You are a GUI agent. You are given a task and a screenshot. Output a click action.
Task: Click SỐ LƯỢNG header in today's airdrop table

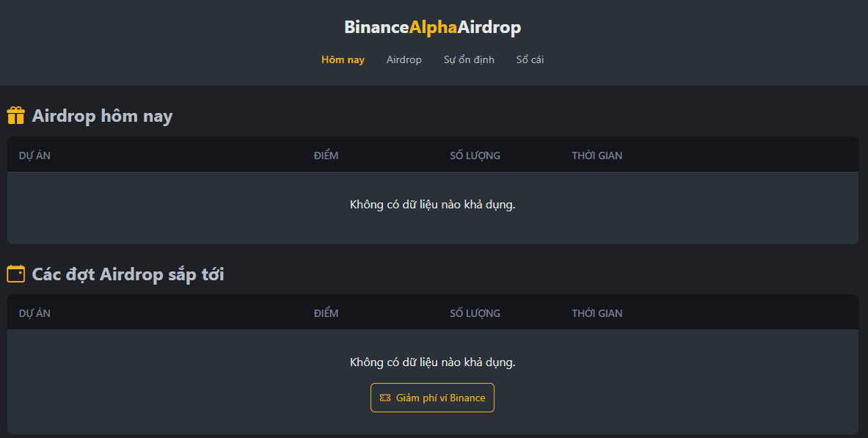tap(475, 156)
